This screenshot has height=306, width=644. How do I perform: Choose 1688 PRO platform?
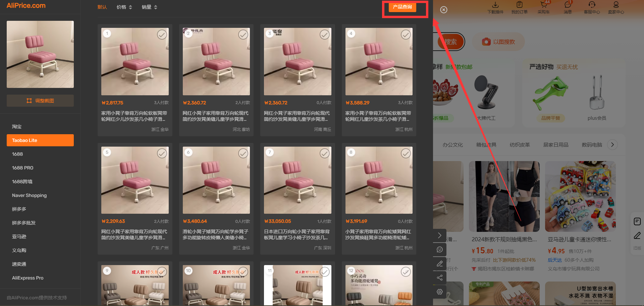pos(40,168)
